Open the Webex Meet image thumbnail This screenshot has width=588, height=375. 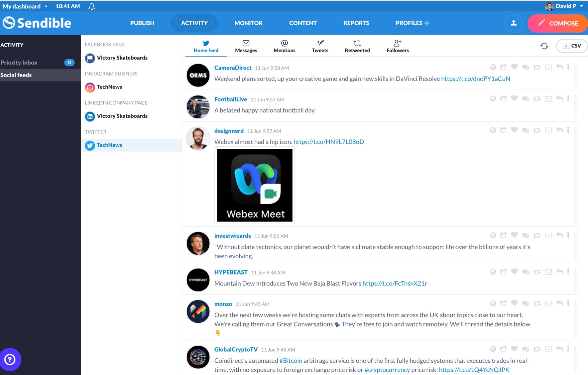255,185
